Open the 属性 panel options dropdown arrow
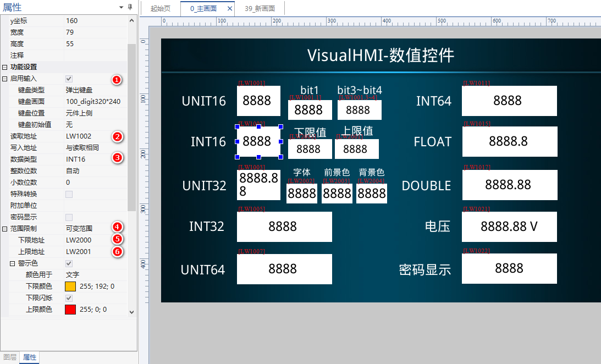Screen dimensions: 601x364 coord(121,7)
